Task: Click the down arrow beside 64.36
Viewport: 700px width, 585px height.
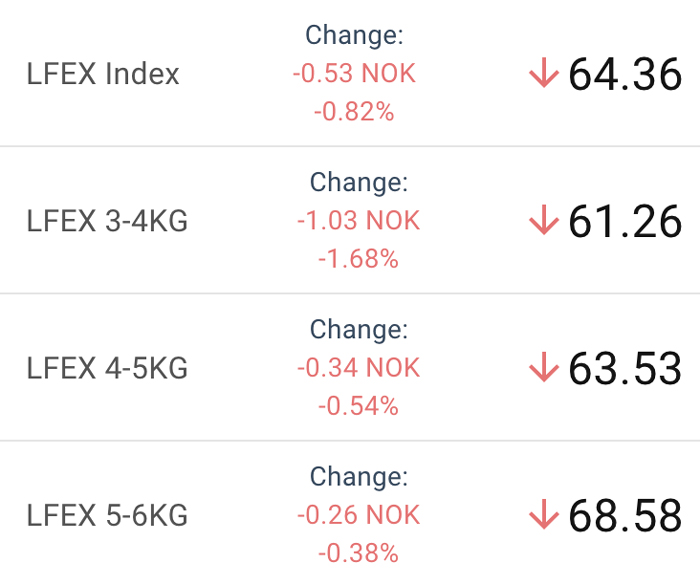Action: point(544,73)
